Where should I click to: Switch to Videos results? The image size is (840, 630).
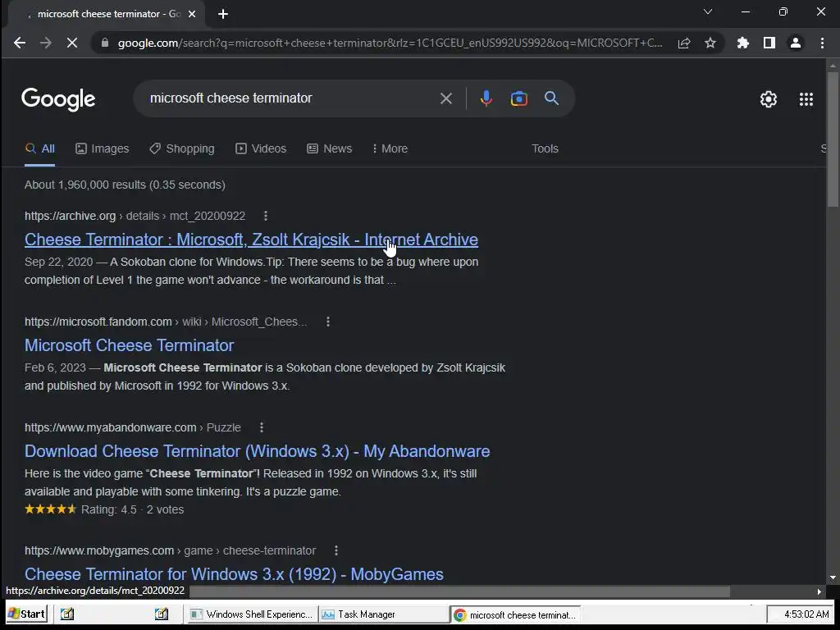(261, 149)
